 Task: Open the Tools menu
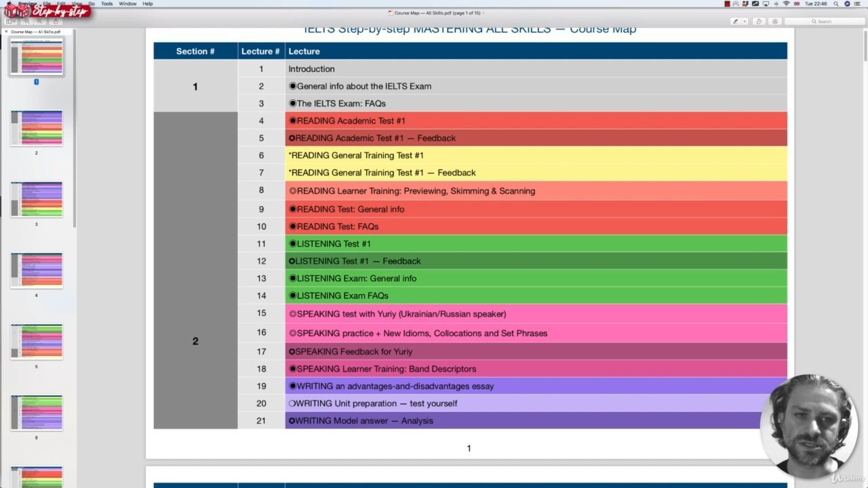107,3
